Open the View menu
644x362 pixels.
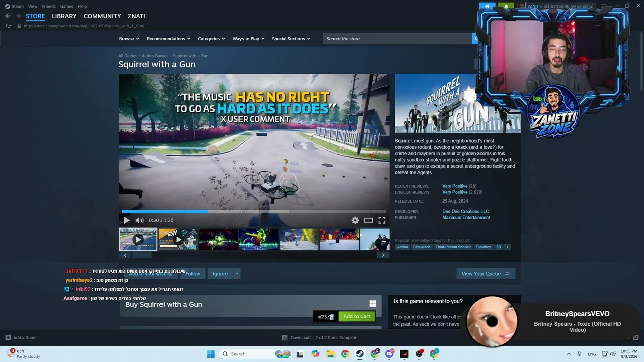[x=33, y=6]
